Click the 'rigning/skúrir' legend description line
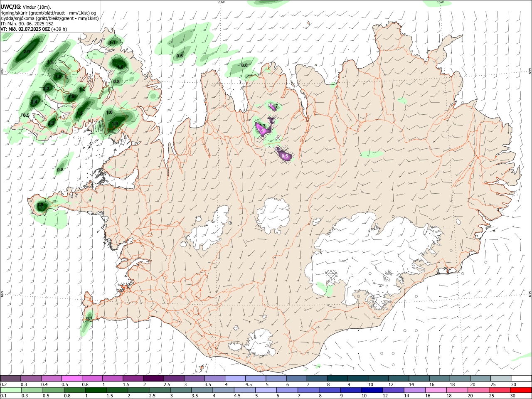The height and width of the screenshot is (399, 532). [48, 12]
